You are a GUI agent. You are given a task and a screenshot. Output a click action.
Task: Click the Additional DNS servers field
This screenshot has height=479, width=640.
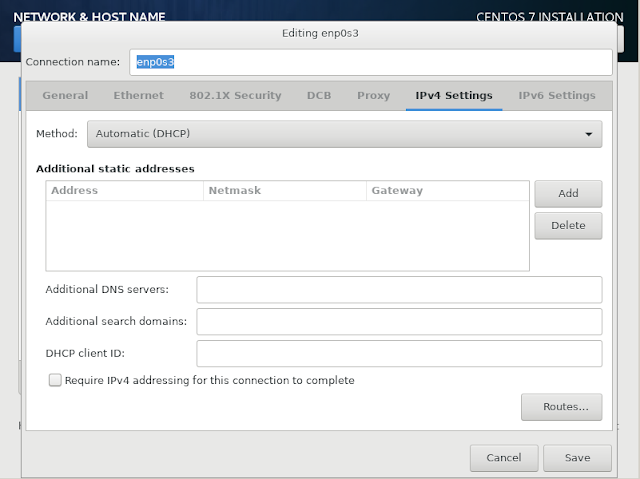399,290
